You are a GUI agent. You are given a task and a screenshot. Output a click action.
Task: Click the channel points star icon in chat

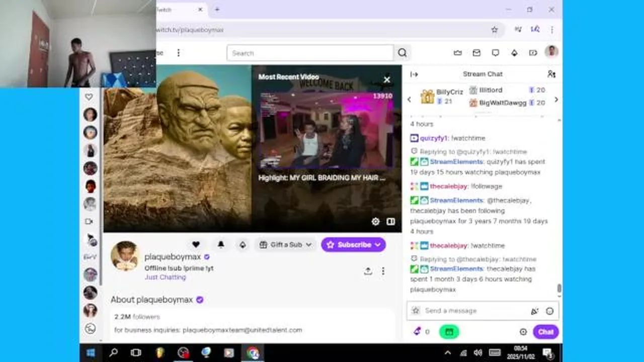[x=416, y=311]
